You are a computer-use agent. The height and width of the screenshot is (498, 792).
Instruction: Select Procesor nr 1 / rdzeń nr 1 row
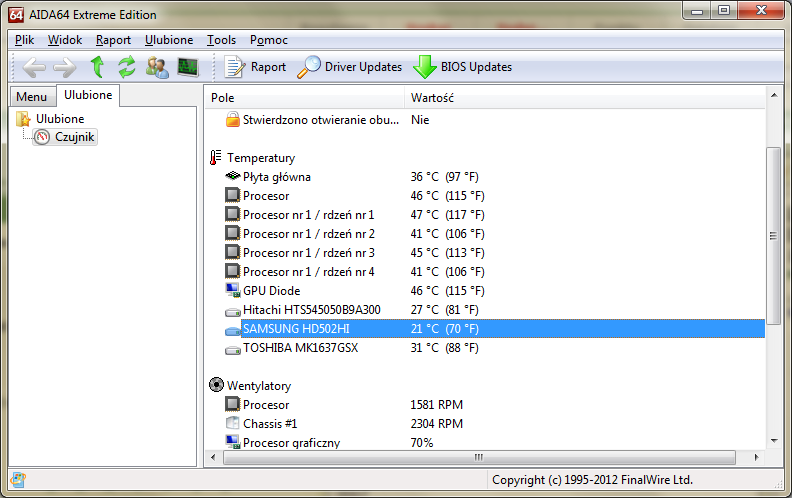[x=485, y=215]
